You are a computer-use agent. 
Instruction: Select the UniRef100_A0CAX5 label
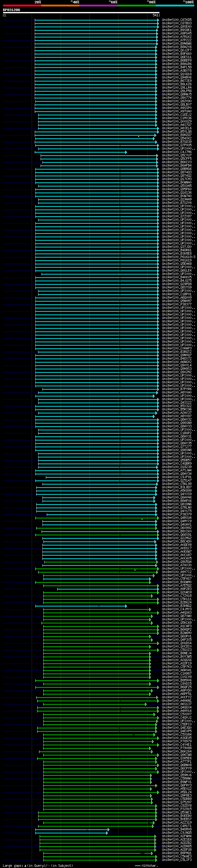177,558
